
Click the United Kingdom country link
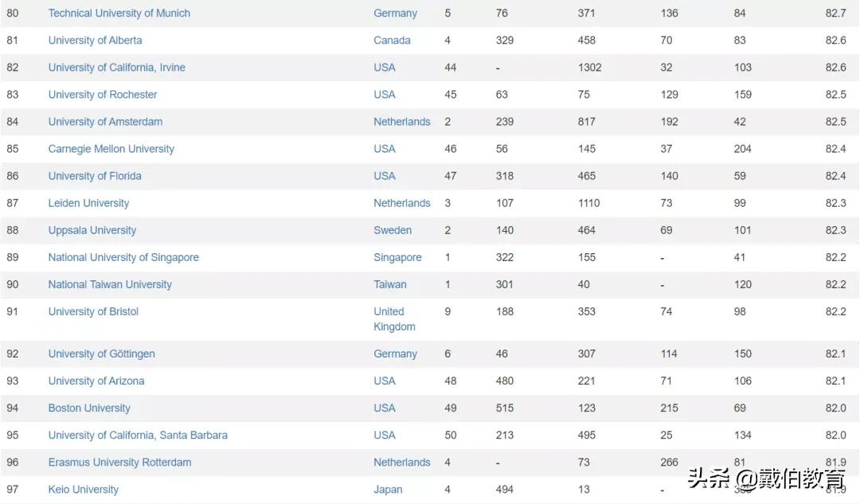[x=394, y=318]
